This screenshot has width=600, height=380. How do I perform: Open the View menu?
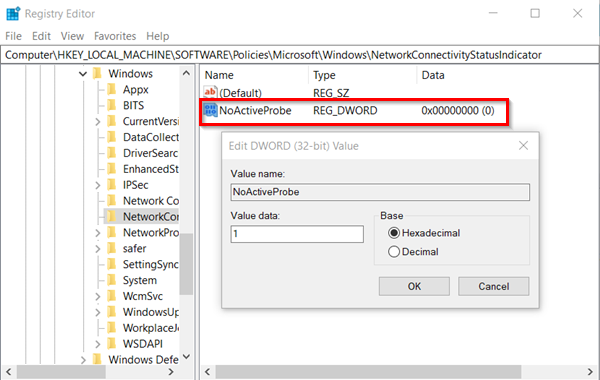click(72, 36)
